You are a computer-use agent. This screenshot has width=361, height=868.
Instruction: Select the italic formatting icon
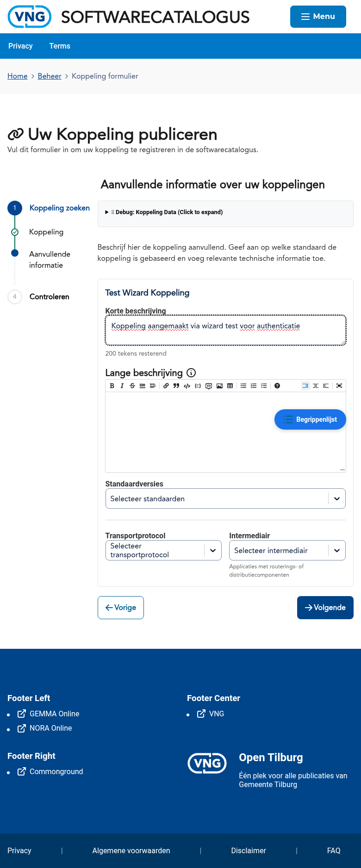pos(122,386)
